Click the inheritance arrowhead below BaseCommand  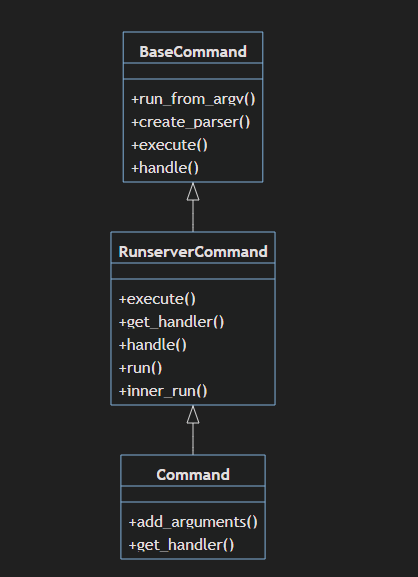coord(193,192)
